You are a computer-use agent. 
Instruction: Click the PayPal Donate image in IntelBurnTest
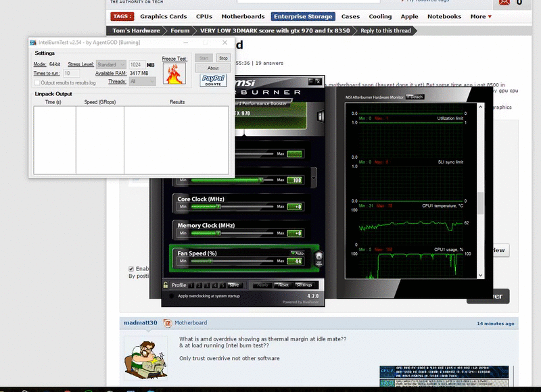(x=213, y=80)
